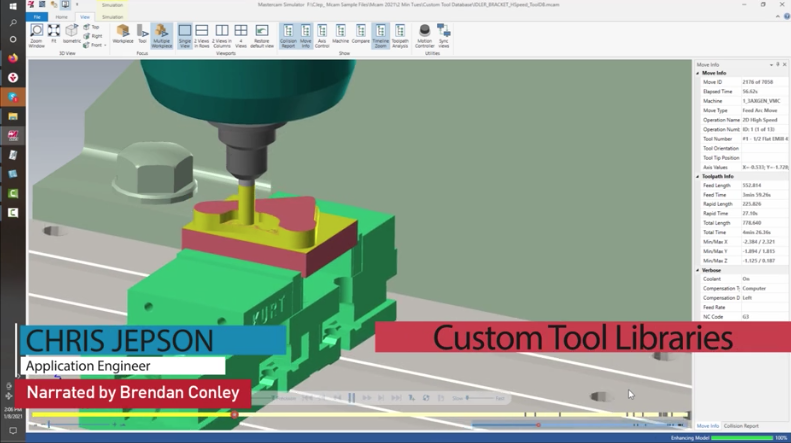Toggle the Collision Report panel
This screenshot has height=443, width=791.
point(288,36)
